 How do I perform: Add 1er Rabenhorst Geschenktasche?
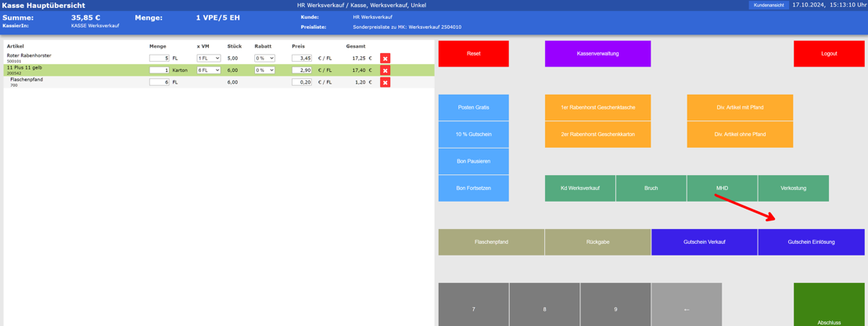pos(597,108)
